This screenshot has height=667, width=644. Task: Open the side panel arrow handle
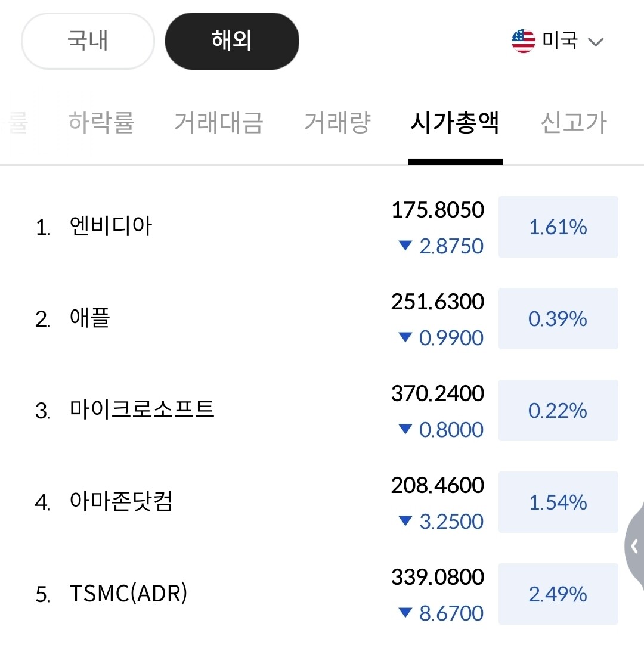coord(634,545)
